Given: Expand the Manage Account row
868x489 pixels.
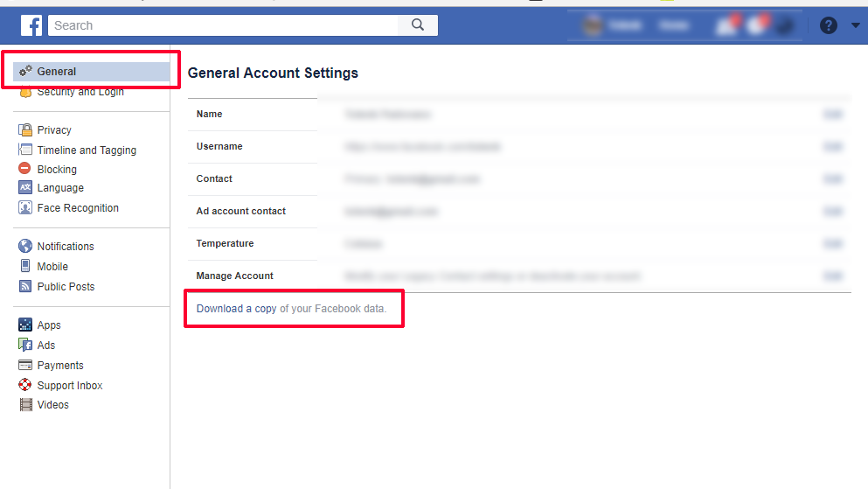Looking at the screenshot, I should (519, 276).
